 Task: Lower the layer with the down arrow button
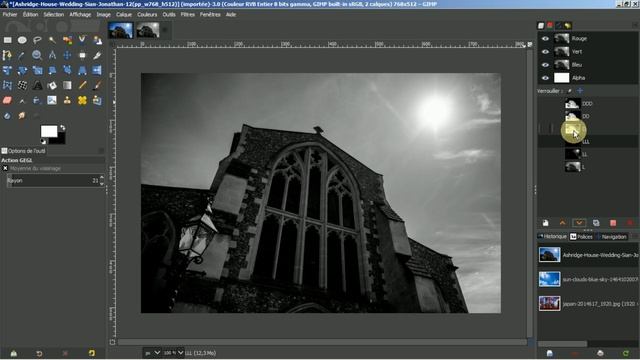[x=579, y=223]
